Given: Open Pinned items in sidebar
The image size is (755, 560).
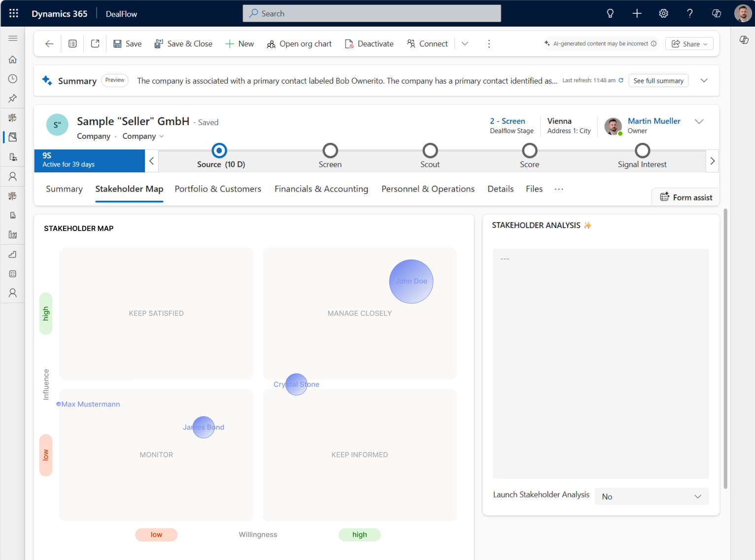Looking at the screenshot, I should tap(13, 98).
